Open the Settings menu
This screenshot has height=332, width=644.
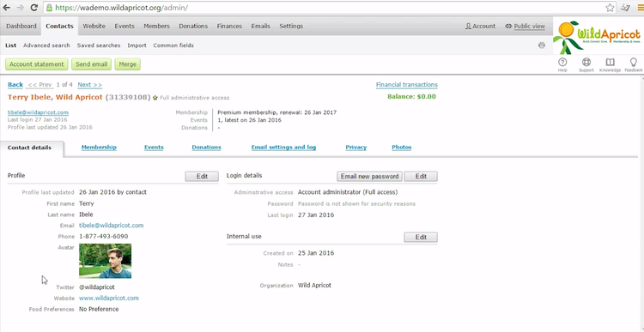point(291,26)
